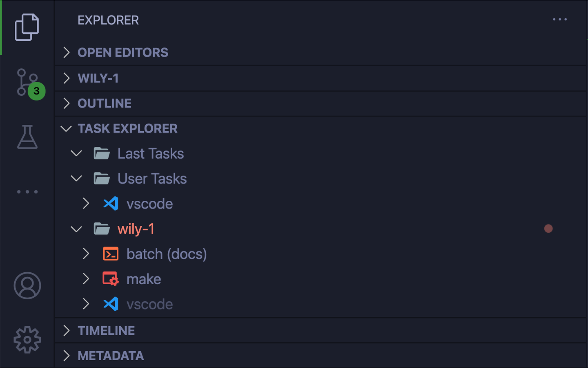The width and height of the screenshot is (588, 368).
Task: Select the wily-1 task group
Action: [x=136, y=229]
